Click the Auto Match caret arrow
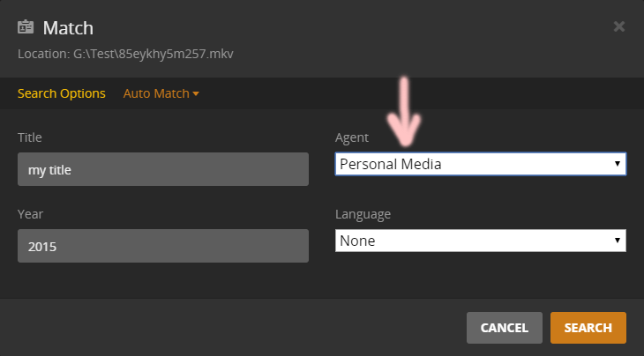This screenshot has width=644, height=356. tap(196, 93)
